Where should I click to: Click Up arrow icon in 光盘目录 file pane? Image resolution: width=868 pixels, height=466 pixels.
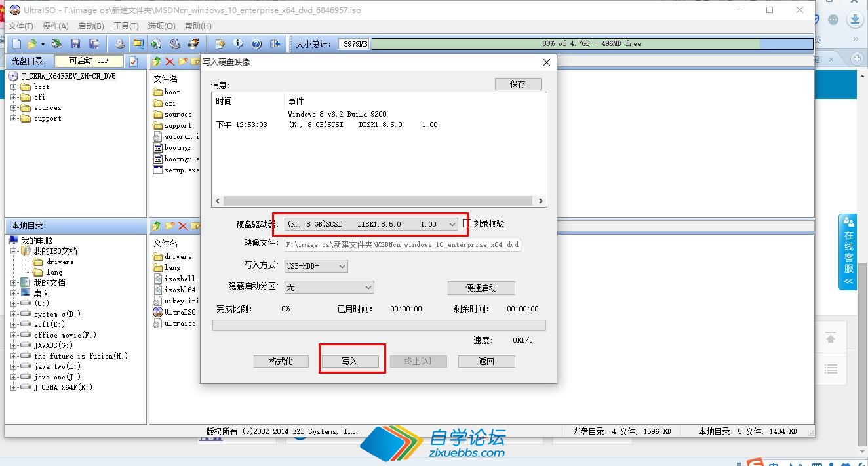click(156, 62)
